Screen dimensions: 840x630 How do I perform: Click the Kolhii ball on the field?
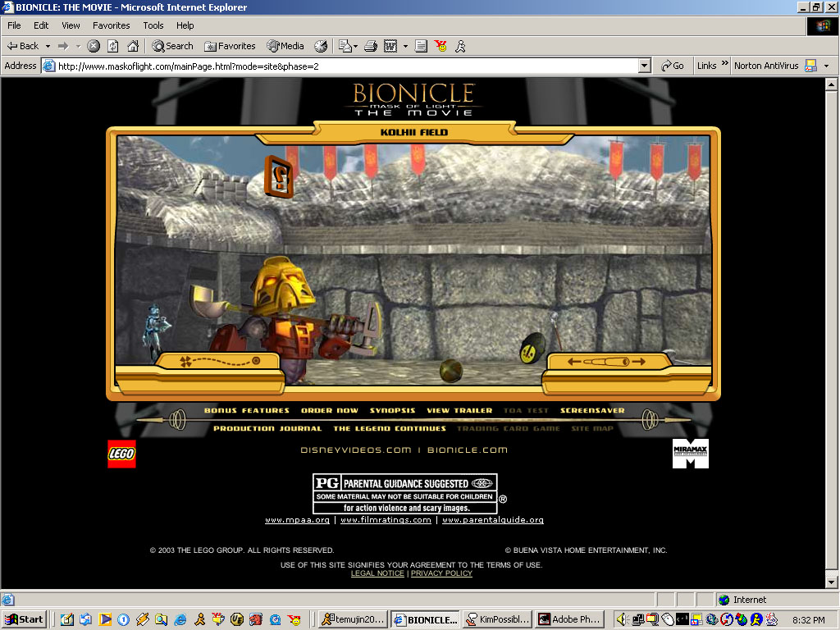pos(451,371)
